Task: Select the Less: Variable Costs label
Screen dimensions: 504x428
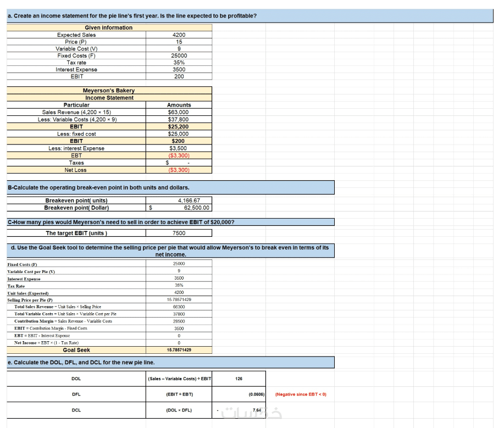Action: 76,119
